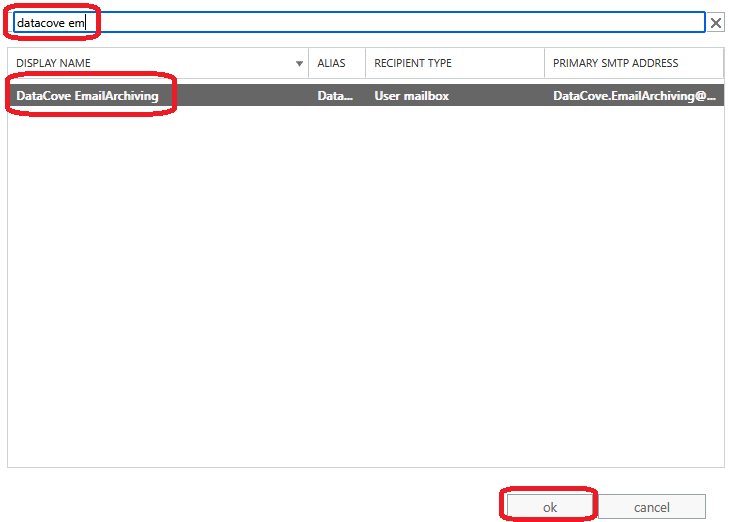Click the 'Data...' alias cell
Viewport: 736px width, 522px height.
pos(335,96)
